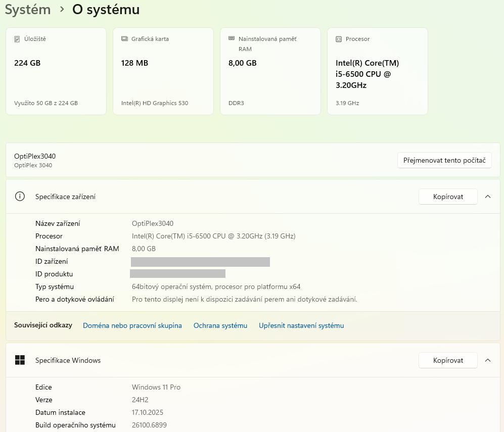Click the Grafická karta monitor icon

point(124,39)
